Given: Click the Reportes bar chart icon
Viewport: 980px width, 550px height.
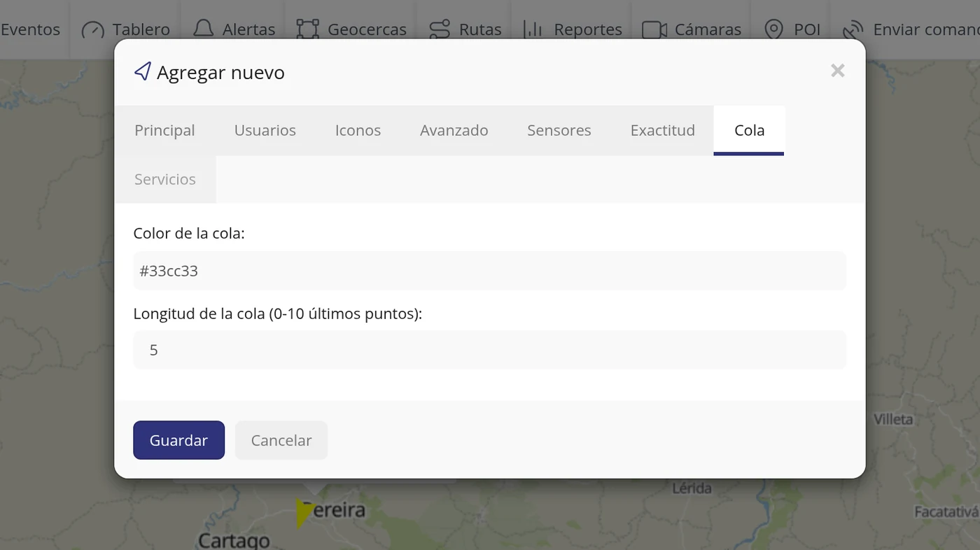Looking at the screenshot, I should (533, 29).
